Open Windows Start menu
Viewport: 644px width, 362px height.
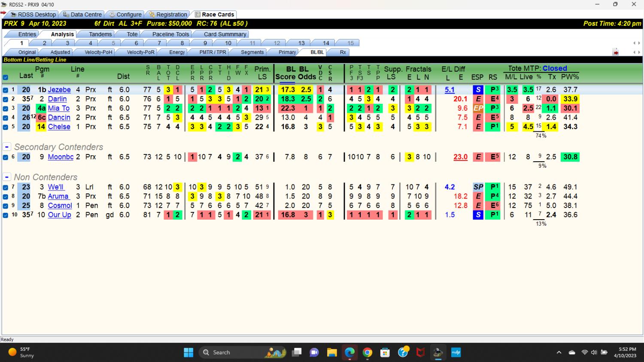(x=188, y=353)
